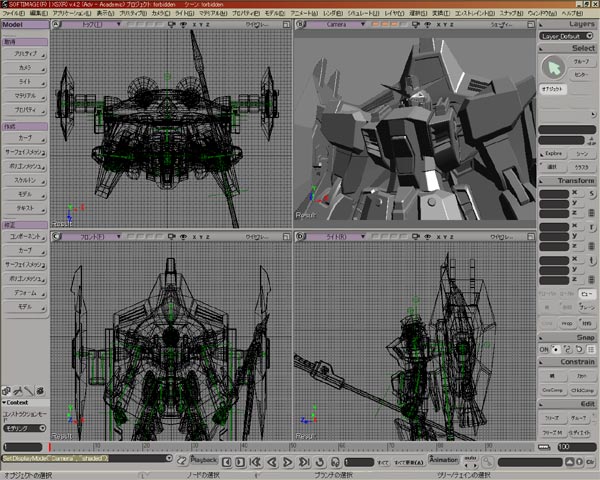Click the Translate 't' icon in Transform
This screenshot has width=600, height=480.
[592, 261]
